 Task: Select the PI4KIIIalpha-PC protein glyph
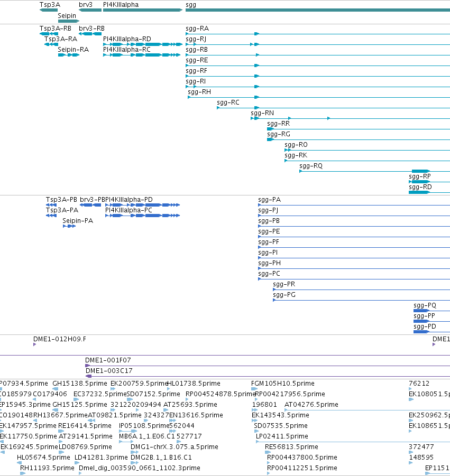142,216
